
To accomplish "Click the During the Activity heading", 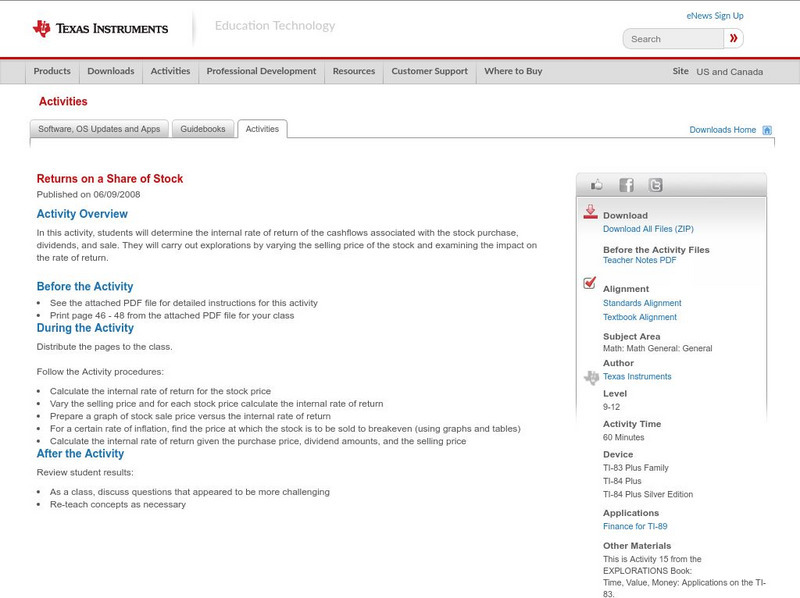I will tap(85, 328).
